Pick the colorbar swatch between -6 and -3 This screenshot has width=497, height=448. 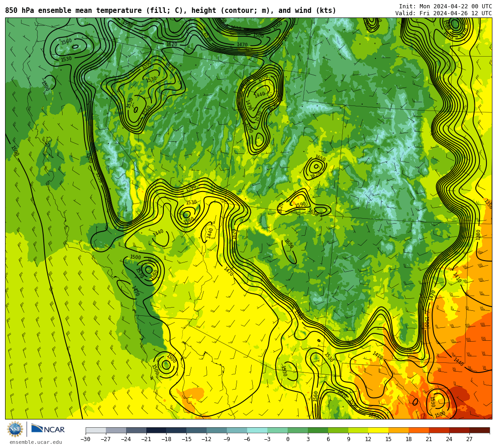coord(257,430)
